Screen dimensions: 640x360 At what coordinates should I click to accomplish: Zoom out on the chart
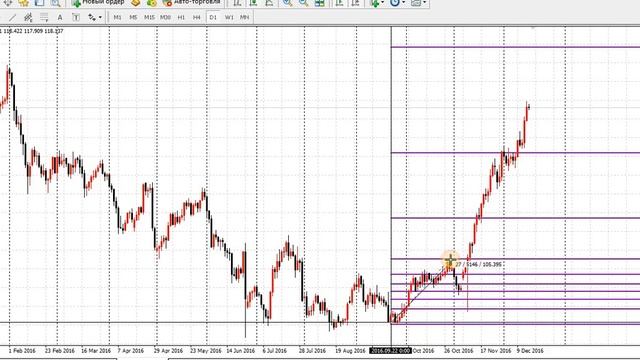[x=303, y=3]
